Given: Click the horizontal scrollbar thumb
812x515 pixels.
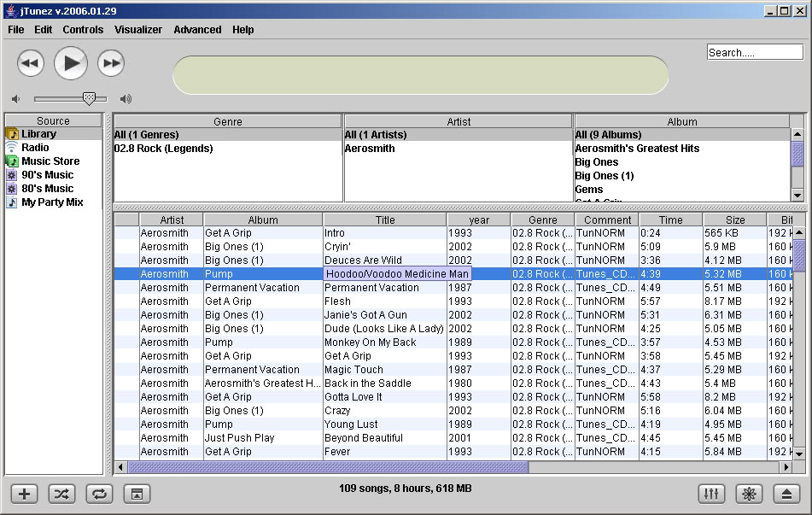Looking at the screenshot, I should pyautogui.click(x=328, y=467).
